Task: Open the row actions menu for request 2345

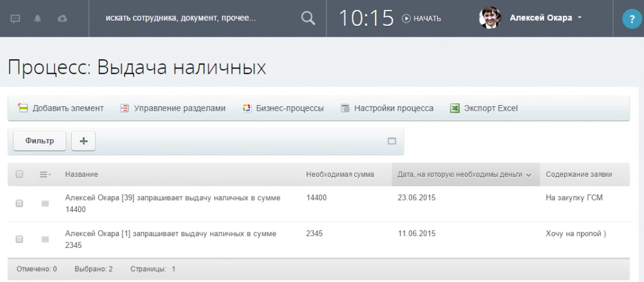Action: pos(45,239)
